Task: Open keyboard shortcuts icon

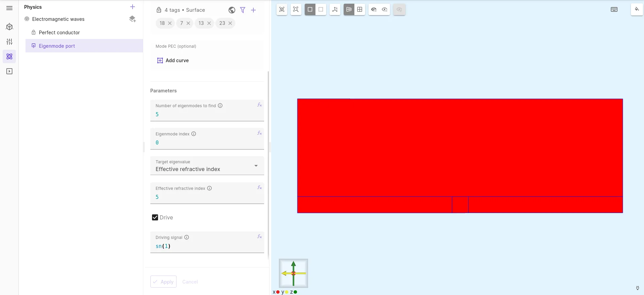Action: click(x=614, y=9)
